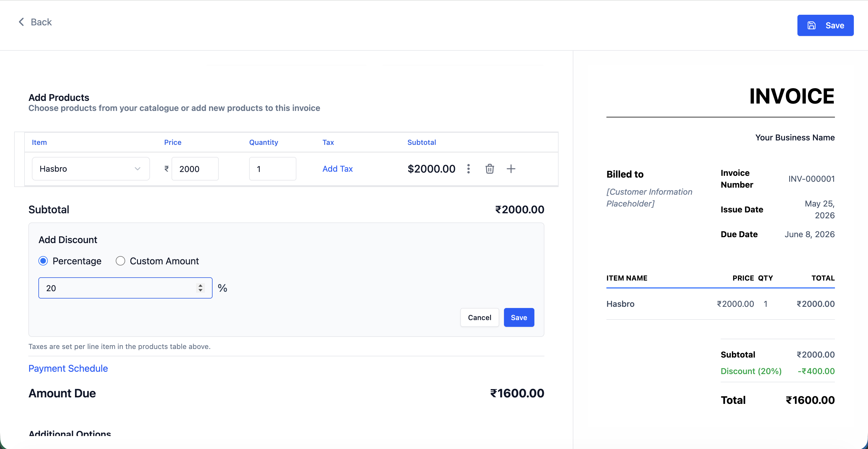The image size is (868, 449).
Task: Click the rupee symbol before price field
Action: [167, 169]
